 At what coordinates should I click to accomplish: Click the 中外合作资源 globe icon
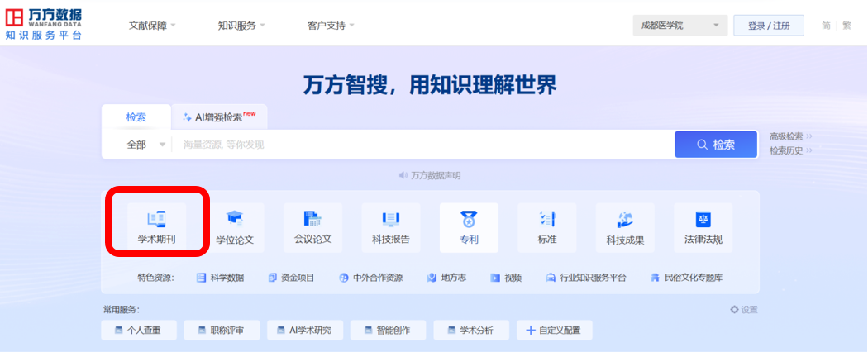coord(344,278)
